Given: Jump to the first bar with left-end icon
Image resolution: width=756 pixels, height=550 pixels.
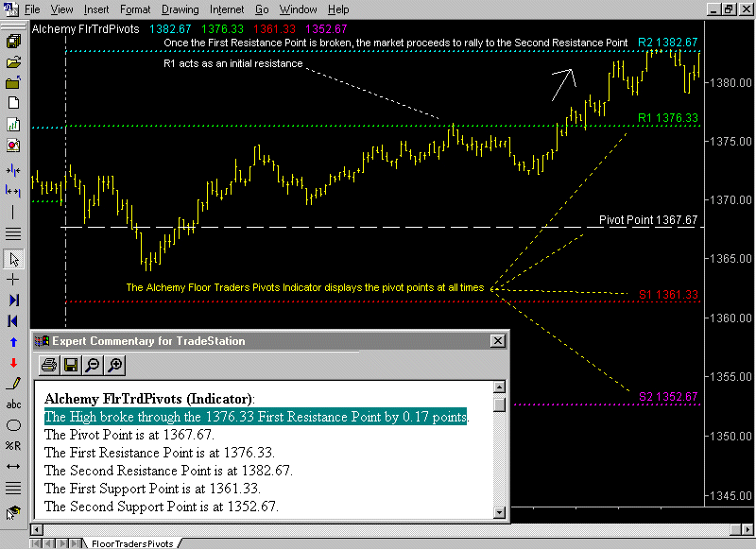Looking at the screenshot, I should (x=13, y=321).
